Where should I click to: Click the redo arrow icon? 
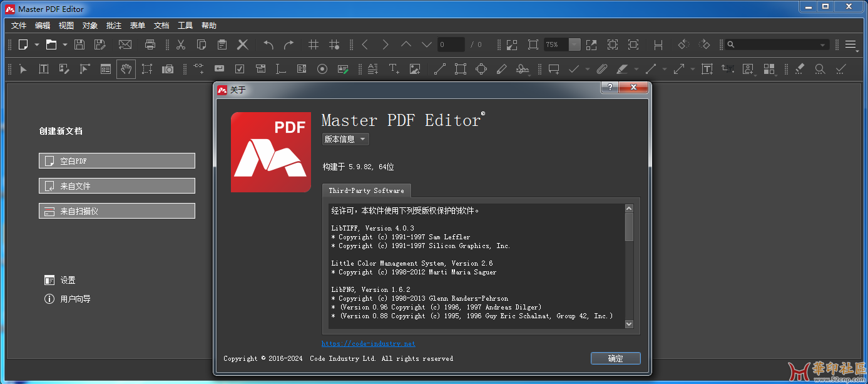(x=288, y=44)
